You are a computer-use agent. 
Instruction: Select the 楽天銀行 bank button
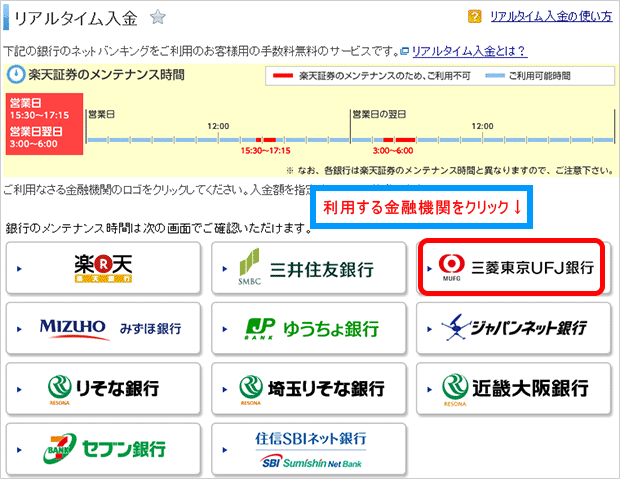(x=103, y=268)
